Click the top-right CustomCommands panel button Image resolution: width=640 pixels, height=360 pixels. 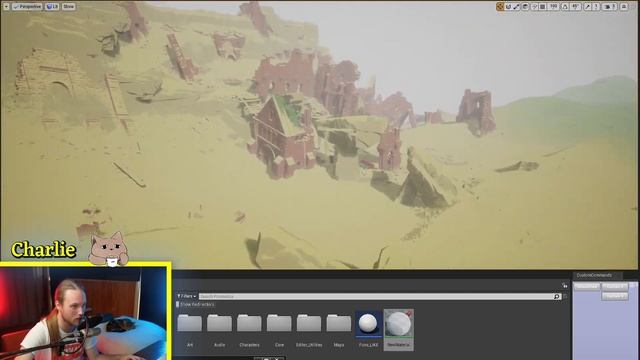tap(615, 287)
